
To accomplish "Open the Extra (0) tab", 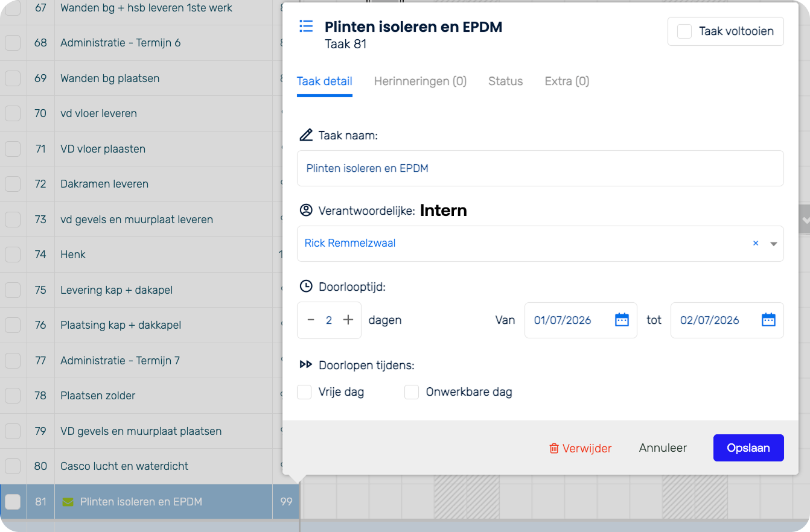I will (x=567, y=81).
